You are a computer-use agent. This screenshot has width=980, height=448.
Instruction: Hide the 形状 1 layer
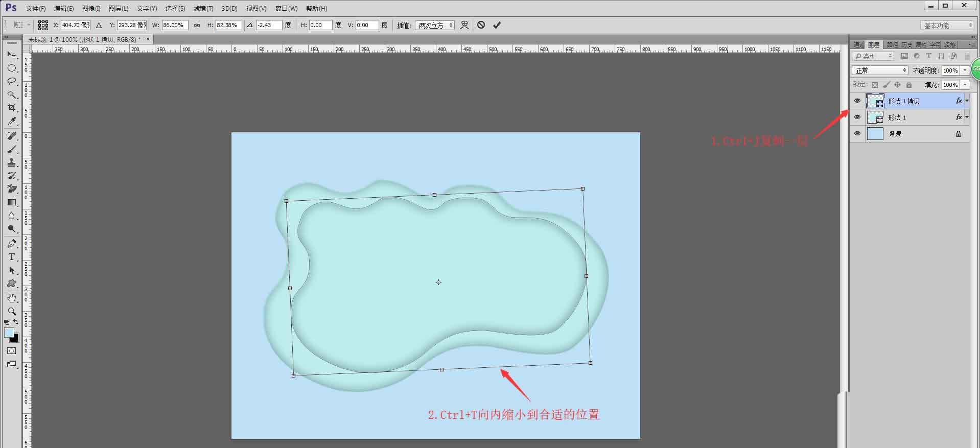857,117
